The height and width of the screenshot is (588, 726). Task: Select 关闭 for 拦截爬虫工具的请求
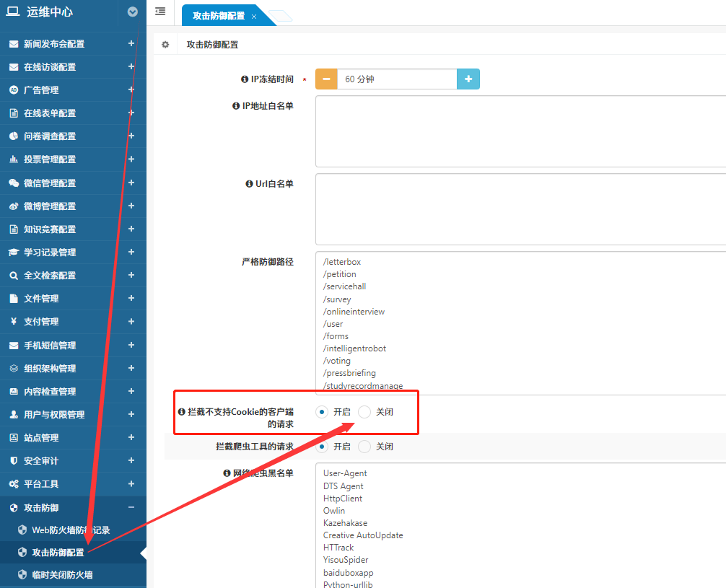pos(364,447)
